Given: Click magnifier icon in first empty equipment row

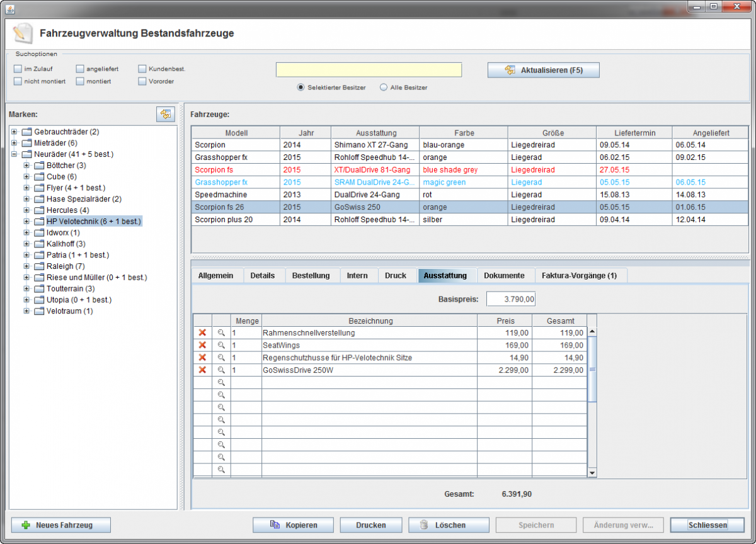Looking at the screenshot, I should pos(221,383).
